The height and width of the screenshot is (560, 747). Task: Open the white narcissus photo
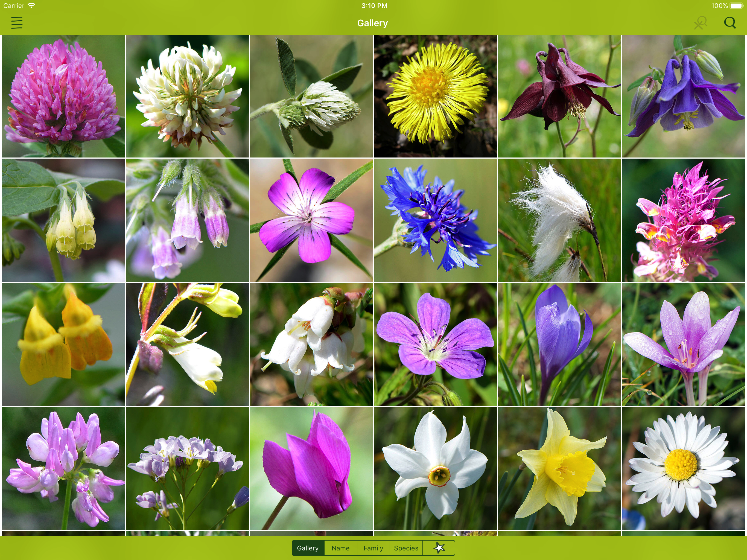pyautogui.click(x=435, y=468)
